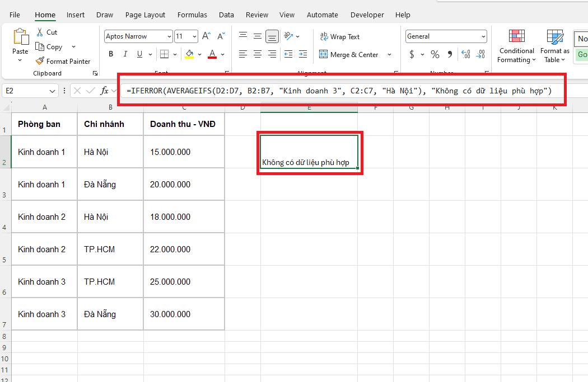Activate the Format Painter brush

tap(40, 61)
